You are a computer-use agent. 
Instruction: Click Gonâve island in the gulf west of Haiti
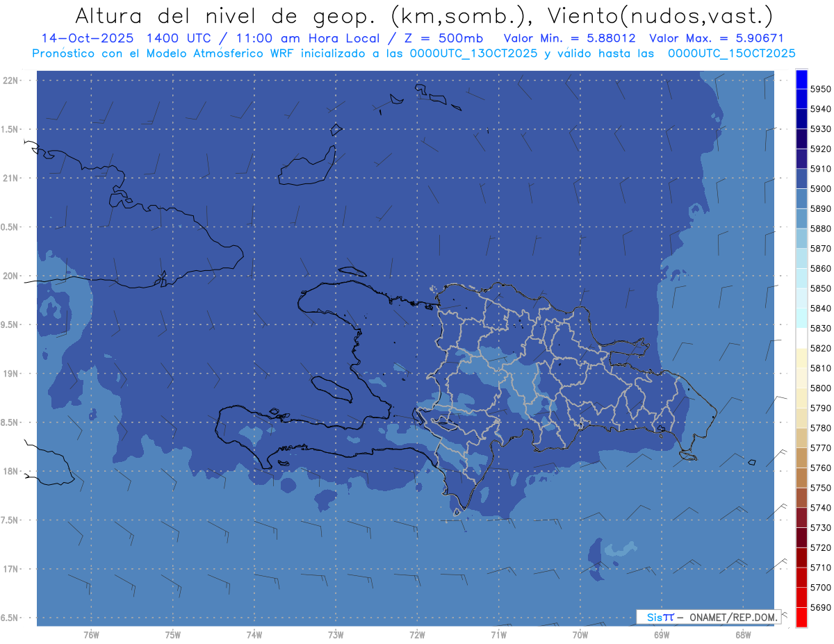click(332, 388)
